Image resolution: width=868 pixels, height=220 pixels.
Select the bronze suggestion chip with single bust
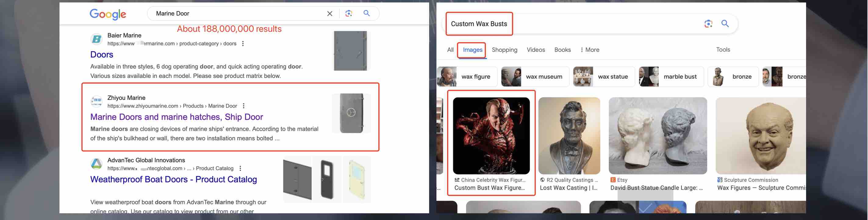point(733,77)
